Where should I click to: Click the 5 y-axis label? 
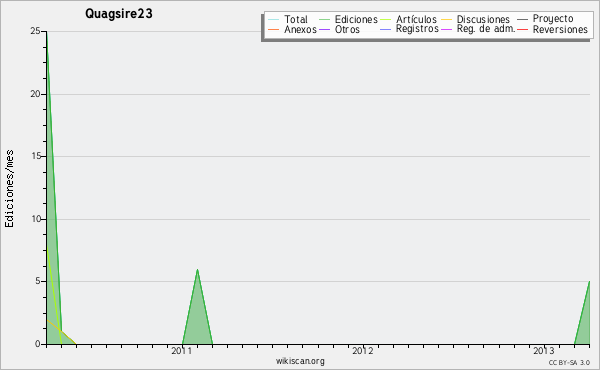pos(38,281)
